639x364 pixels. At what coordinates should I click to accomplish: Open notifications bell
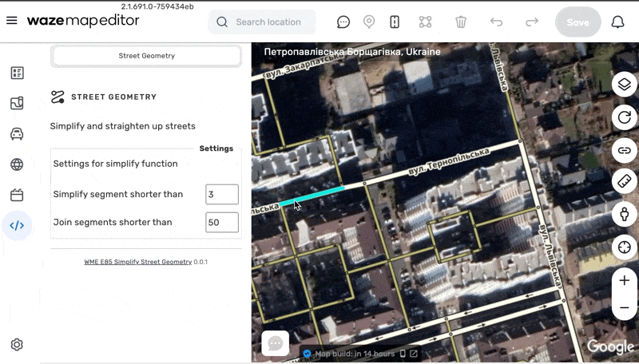click(x=617, y=22)
